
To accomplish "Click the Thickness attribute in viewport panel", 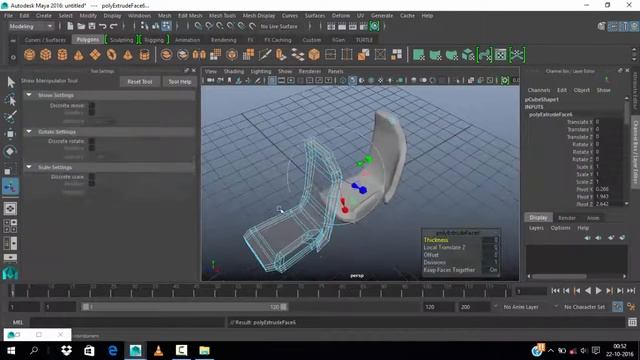I will tap(436, 240).
